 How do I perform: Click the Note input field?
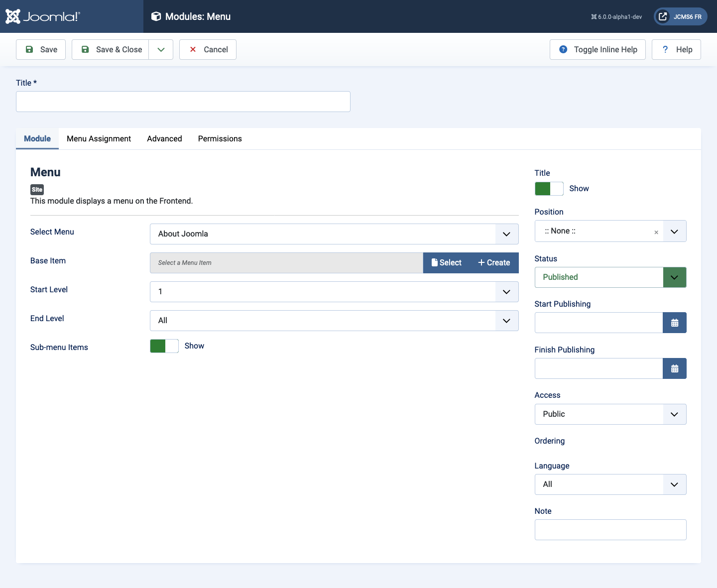point(610,530)
